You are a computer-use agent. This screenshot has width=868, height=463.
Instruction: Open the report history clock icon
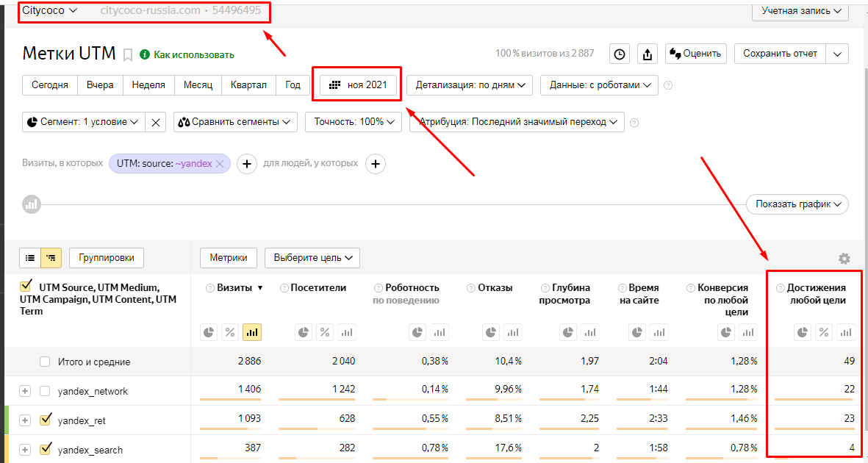[620, 54]
